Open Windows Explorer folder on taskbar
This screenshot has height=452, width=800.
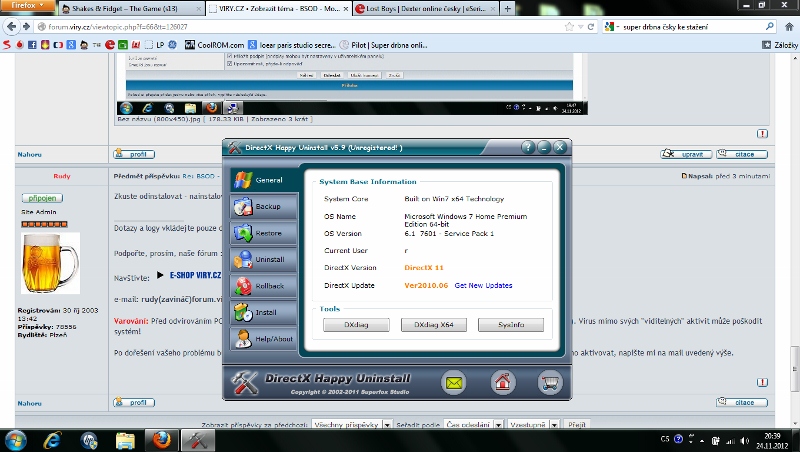[x=125, y=440]
